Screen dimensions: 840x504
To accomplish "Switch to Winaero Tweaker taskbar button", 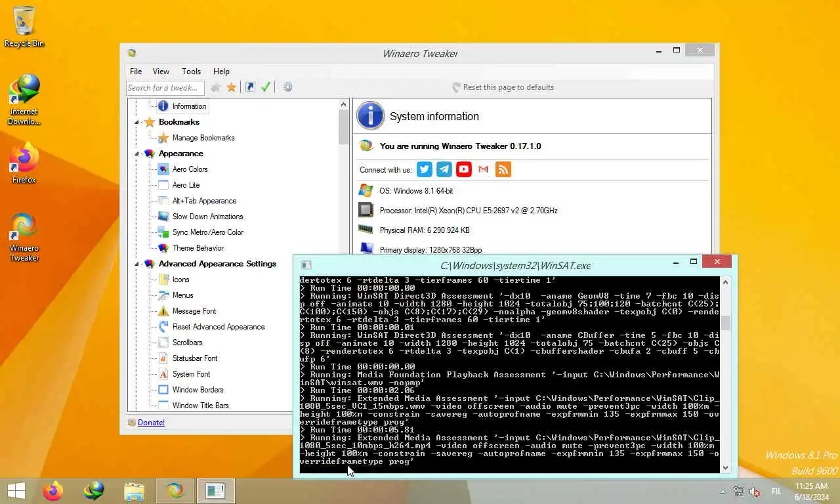I will click(175, 491).
